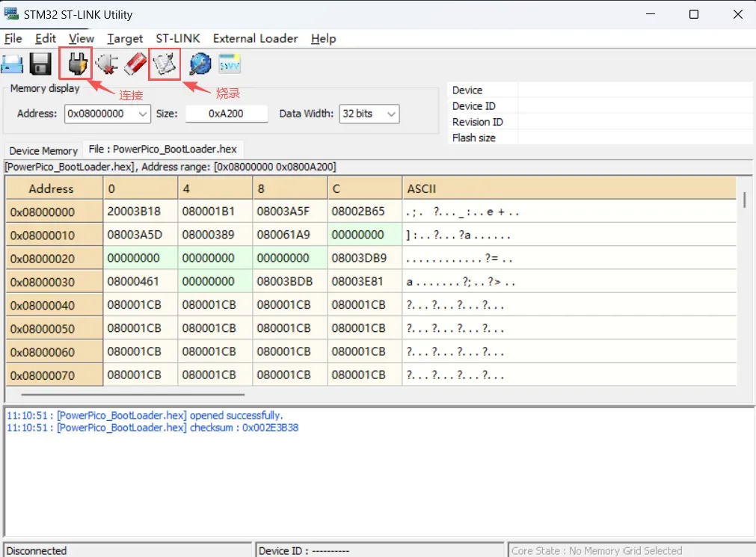The image size is (756, 557).
Task: Click the Program and verify icon
Action: (x=165, y=64)
